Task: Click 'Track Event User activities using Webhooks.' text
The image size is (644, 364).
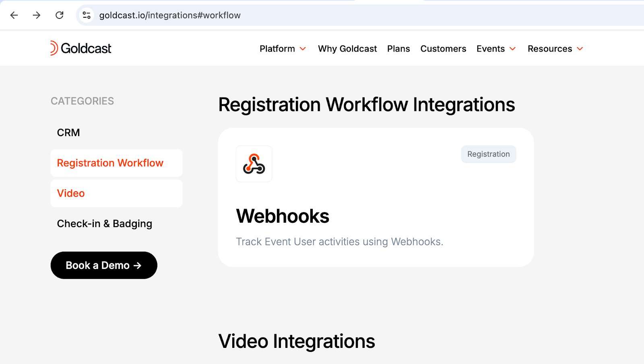Action: coord(339,242)
